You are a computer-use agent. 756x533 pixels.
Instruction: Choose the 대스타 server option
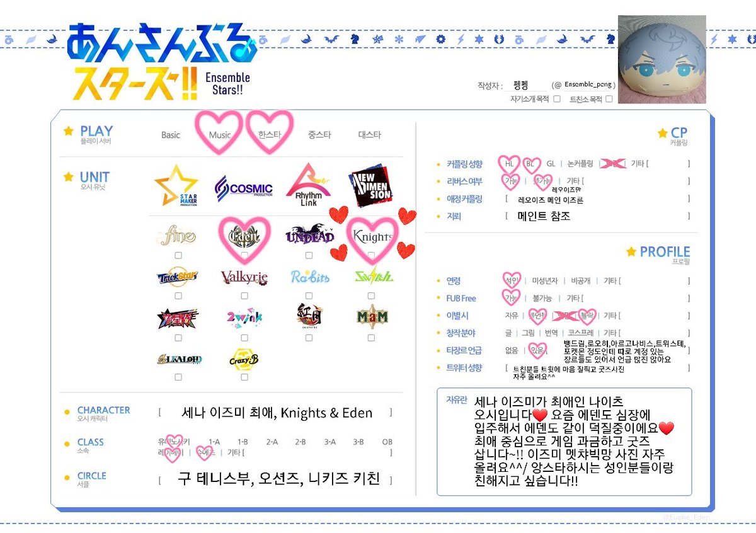click(369, 134)
